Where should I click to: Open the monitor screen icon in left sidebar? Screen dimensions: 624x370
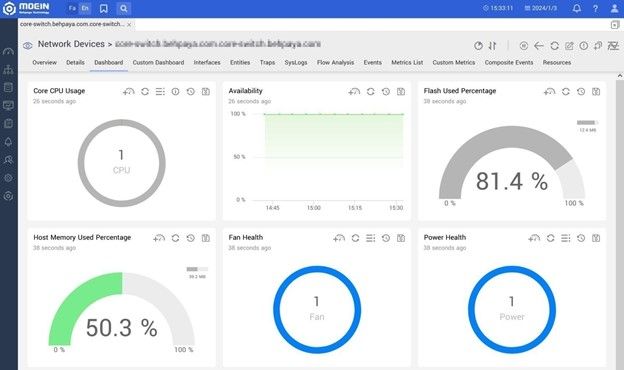(8, 105)
